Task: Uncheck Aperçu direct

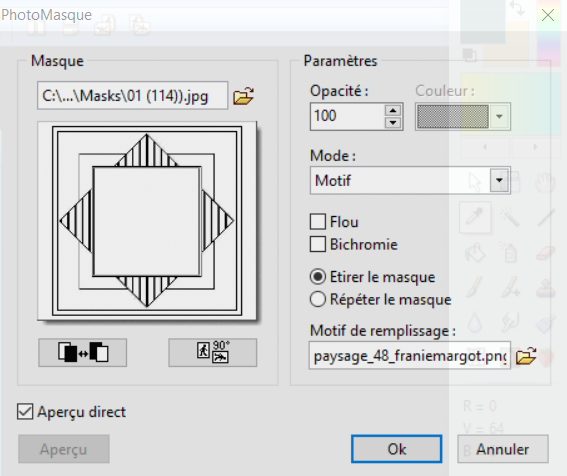Action: click(x=25, y=412)
